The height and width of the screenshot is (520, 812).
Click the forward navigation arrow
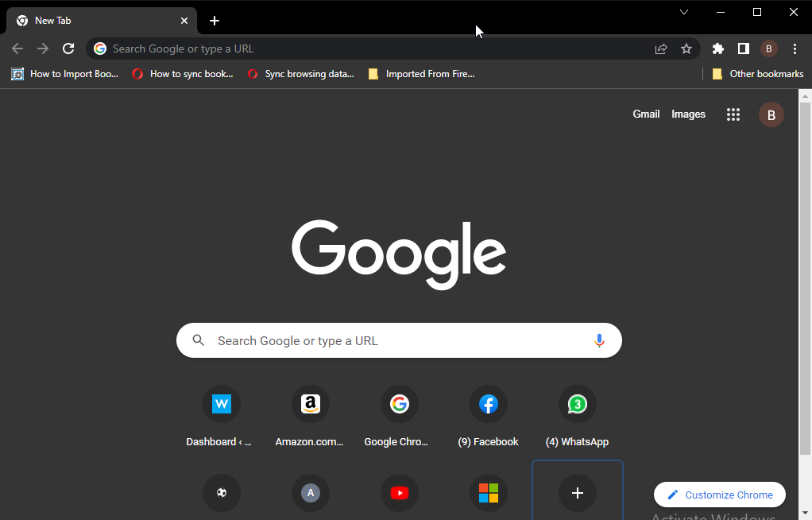pyautogui.click(x=42, y=49)
